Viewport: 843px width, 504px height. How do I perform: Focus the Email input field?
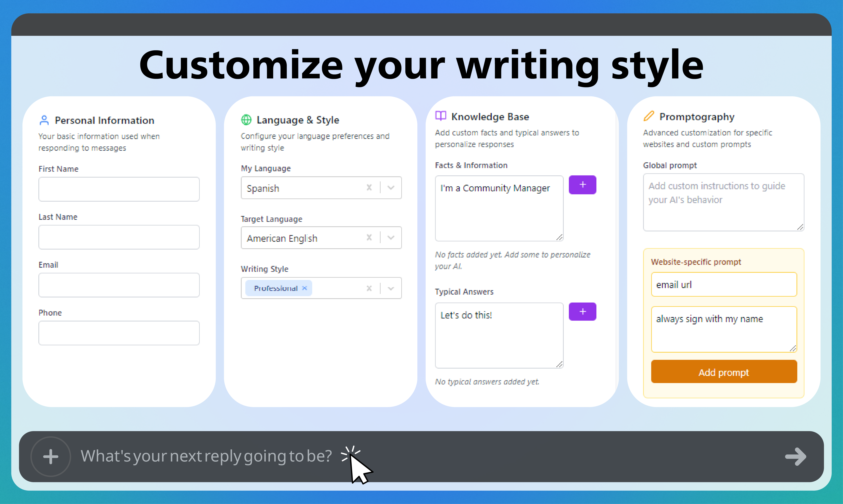point(119,285)
